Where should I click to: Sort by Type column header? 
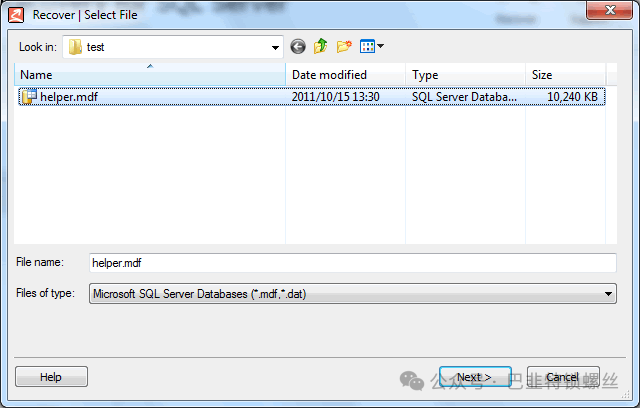[466, 75]
